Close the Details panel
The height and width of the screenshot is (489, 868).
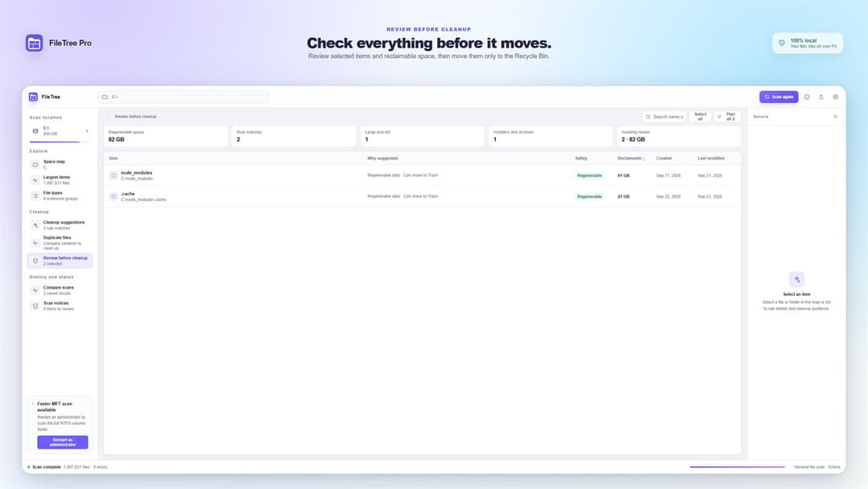click(x=835, y=117)
